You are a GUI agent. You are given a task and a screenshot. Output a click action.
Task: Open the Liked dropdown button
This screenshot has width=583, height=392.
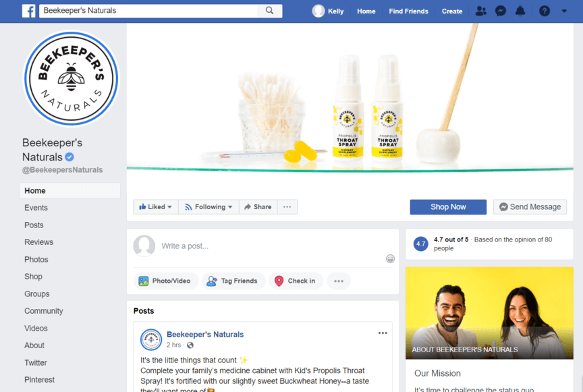tap(155, 206)
